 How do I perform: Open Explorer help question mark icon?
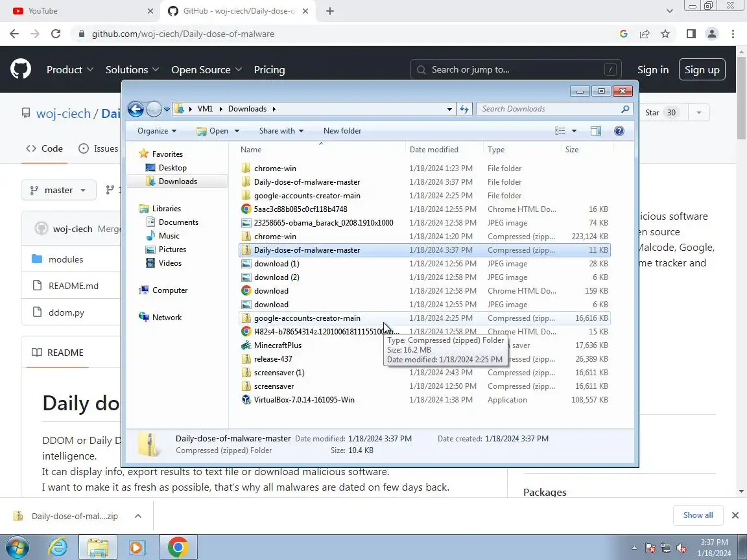(x=619, y=131)
